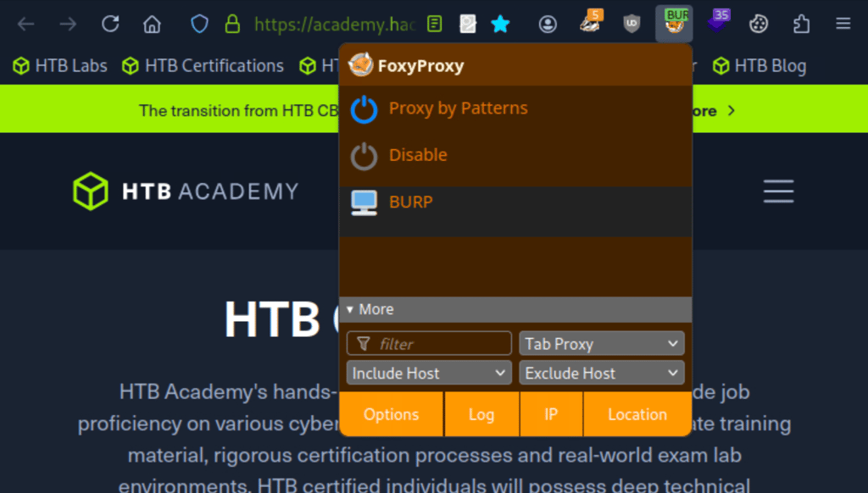Open the purple extension with 35 badge

click(718, 22)
